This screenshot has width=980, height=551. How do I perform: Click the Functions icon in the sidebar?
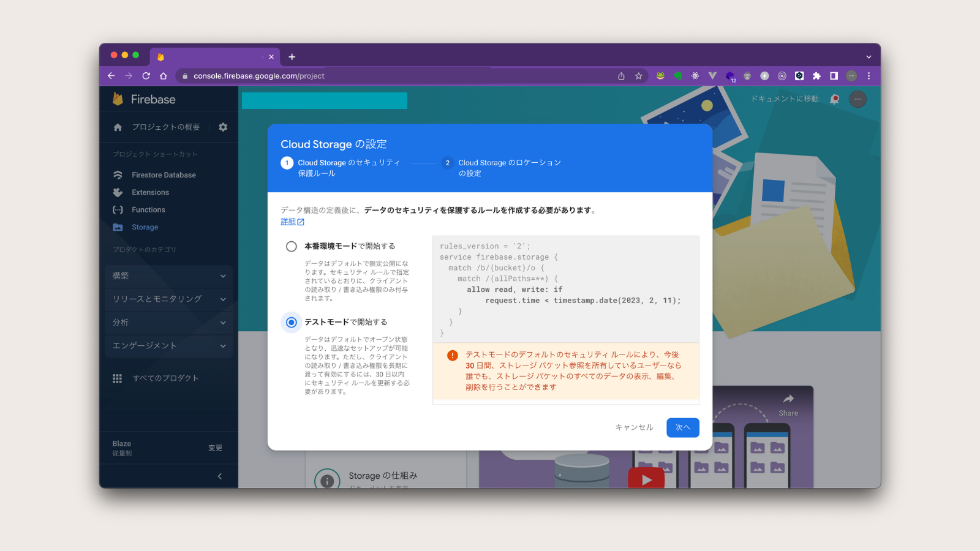tap(118, 209)
